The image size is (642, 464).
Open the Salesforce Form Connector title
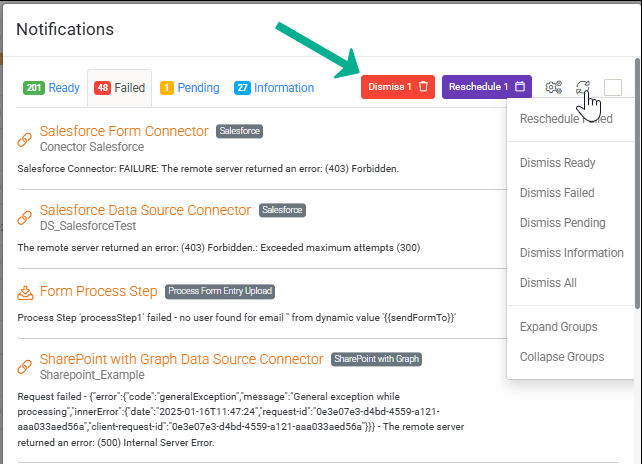[x=124, y=131]
